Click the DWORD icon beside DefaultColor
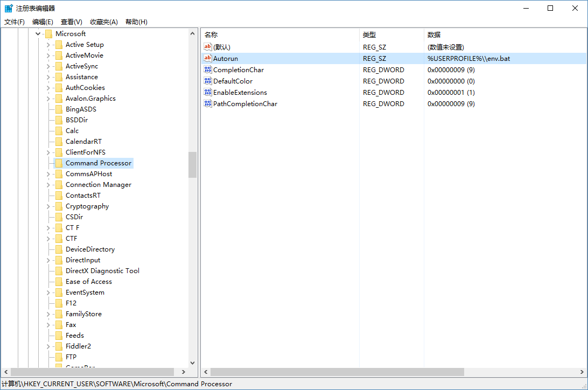588x390 pixels. pos(208,81)
